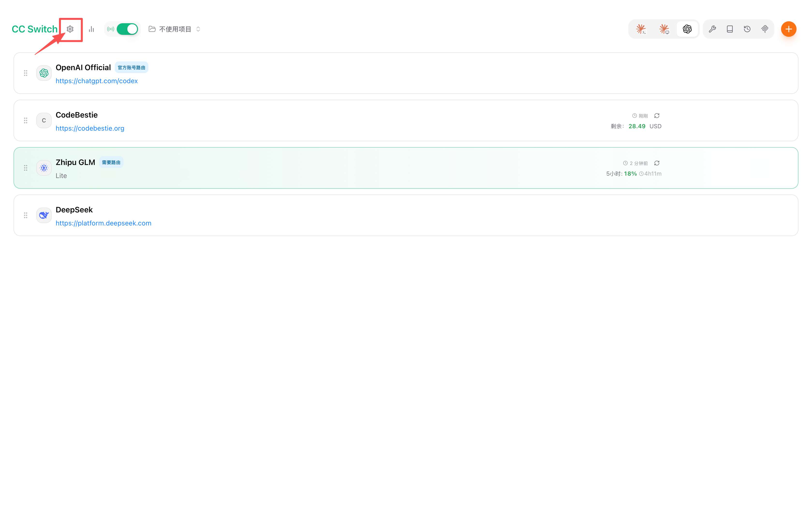Click the 18% five-hour usage value
This screenshot has height=508, width=812.
(630, 174)
